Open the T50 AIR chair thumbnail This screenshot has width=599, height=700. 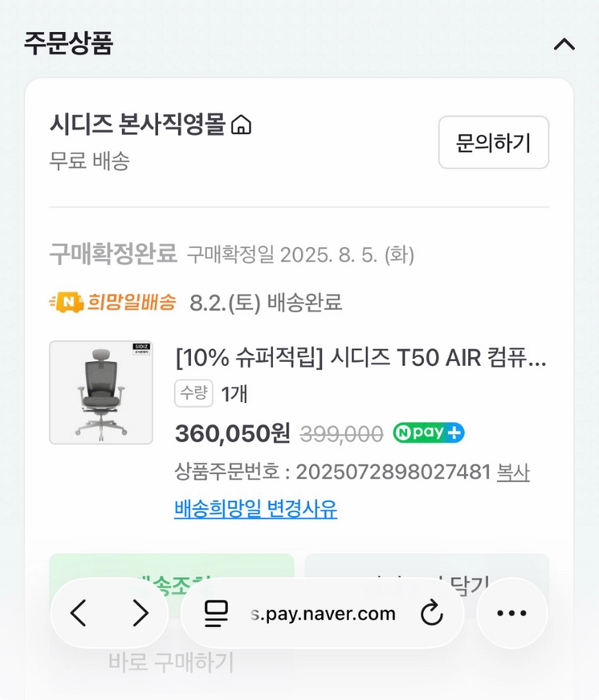[101, 392]
